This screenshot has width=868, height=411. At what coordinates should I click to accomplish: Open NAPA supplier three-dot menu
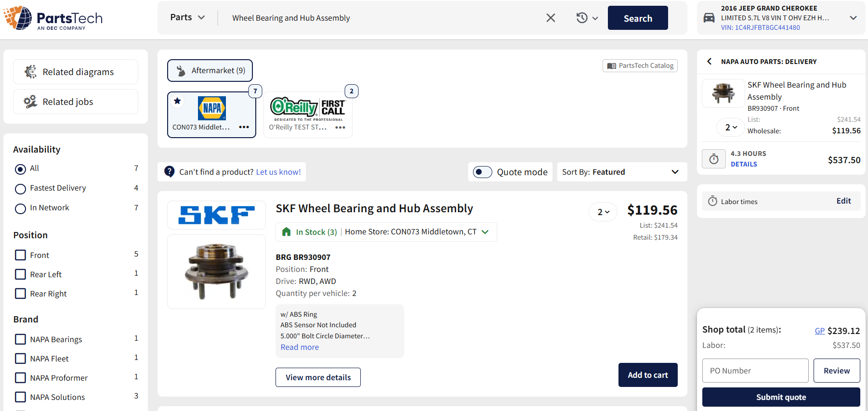[244, 127]
